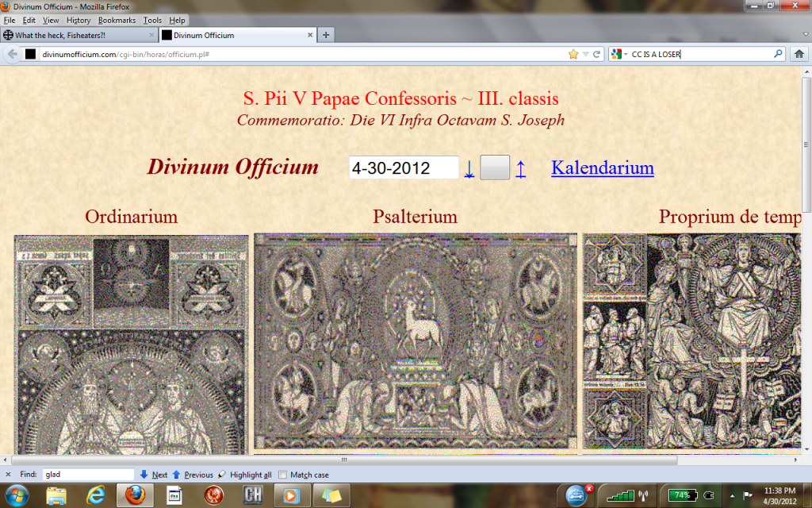This screenshot has width=812, height=508.
Task: Open the URL history dropdown arrow
Action: (x=585, y=54)
